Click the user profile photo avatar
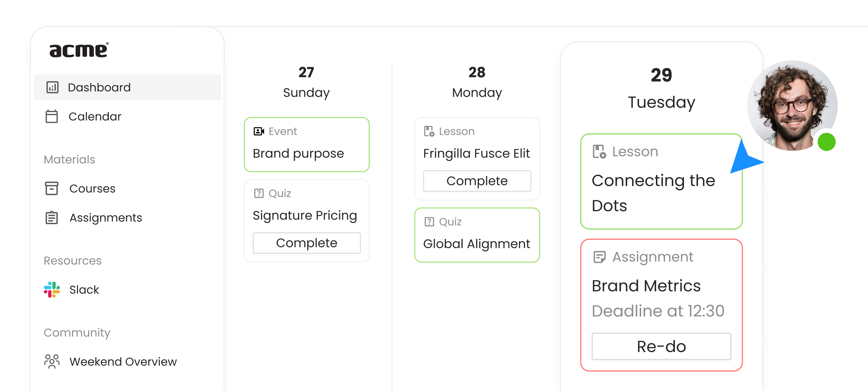868x391 pixels. click(x=792, y=106)
